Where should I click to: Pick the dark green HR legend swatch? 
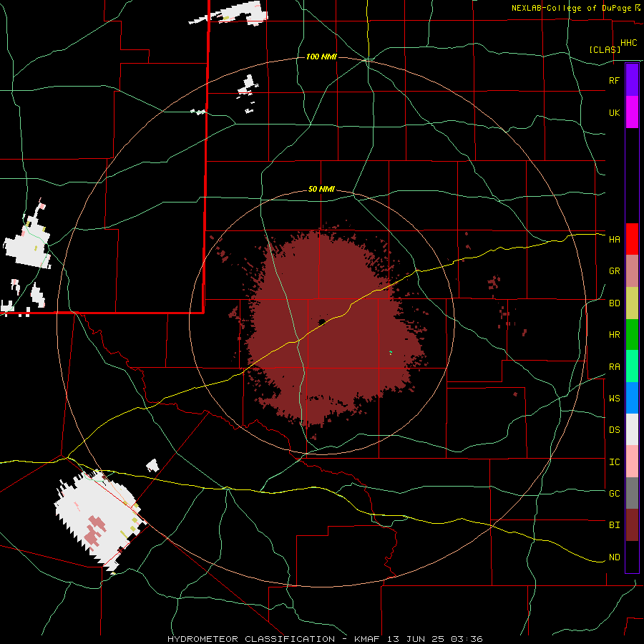click(x=632, y=335)
